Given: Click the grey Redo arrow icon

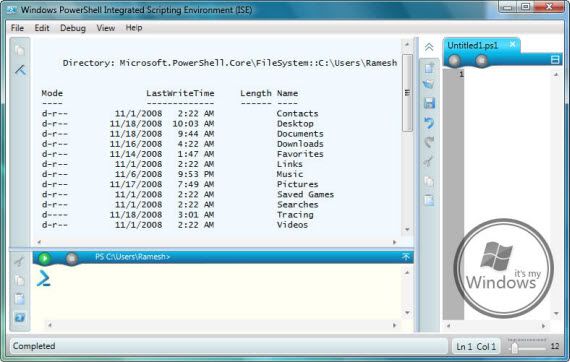Looking at the screenshot, I should coord(429,142).
